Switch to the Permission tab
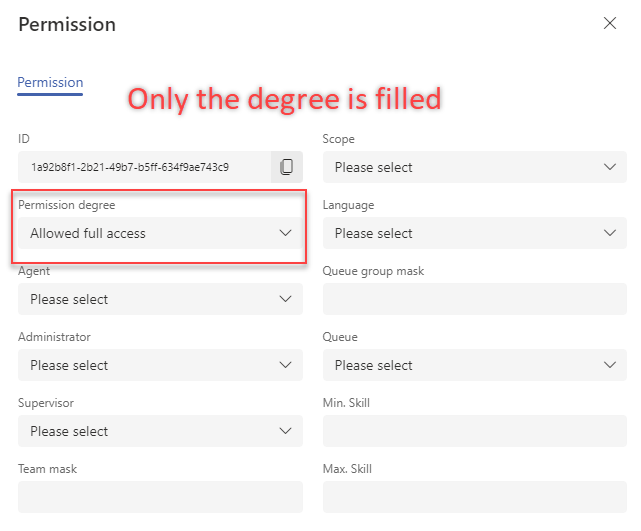 (x=50, y=83)
